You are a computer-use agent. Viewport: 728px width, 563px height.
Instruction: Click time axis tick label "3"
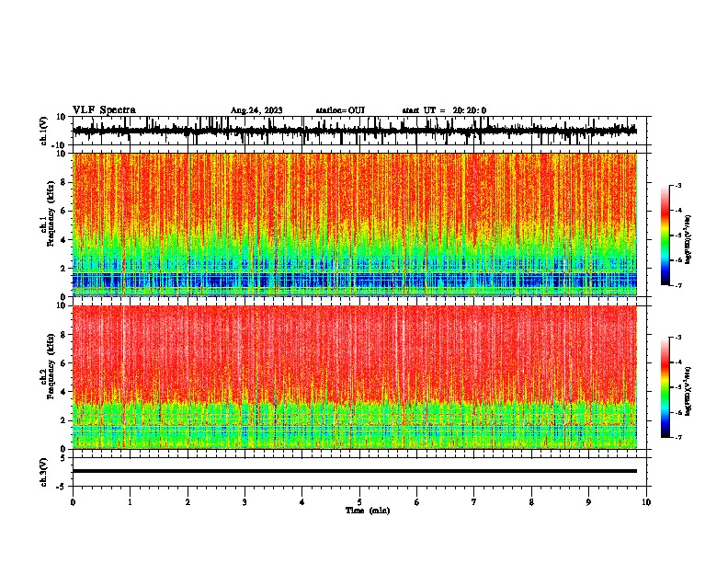tap(245, 502)
